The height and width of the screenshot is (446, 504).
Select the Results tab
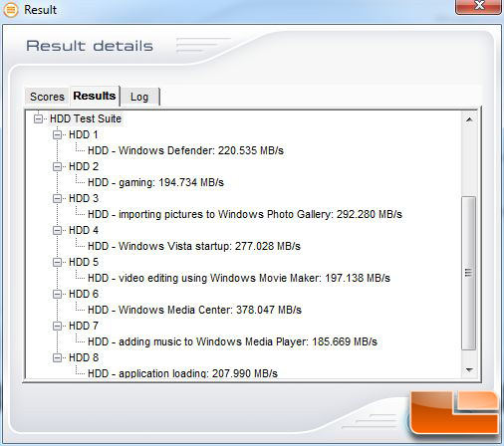click(x=95, y=96)
